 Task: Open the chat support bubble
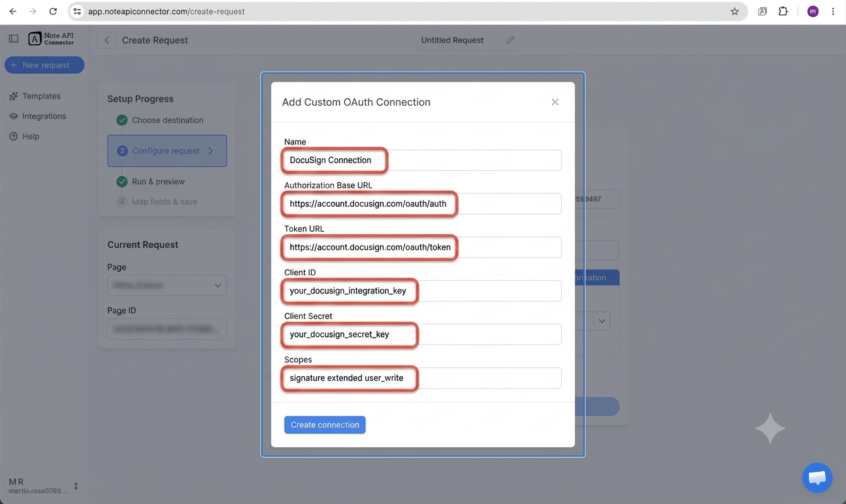[817, 478]
